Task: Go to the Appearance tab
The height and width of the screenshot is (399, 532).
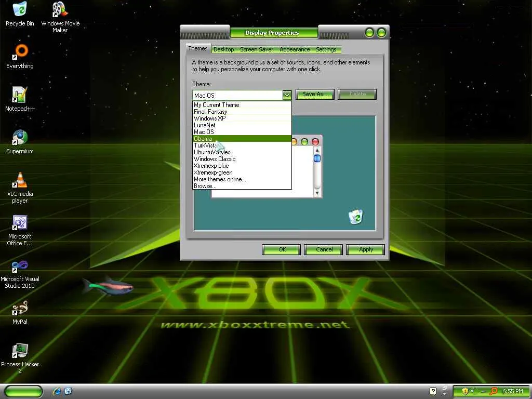Action: coord(295,49)
